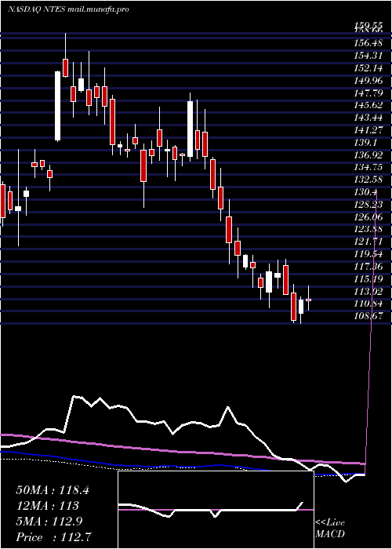Select the 128.23 price level label

(368, 205)
